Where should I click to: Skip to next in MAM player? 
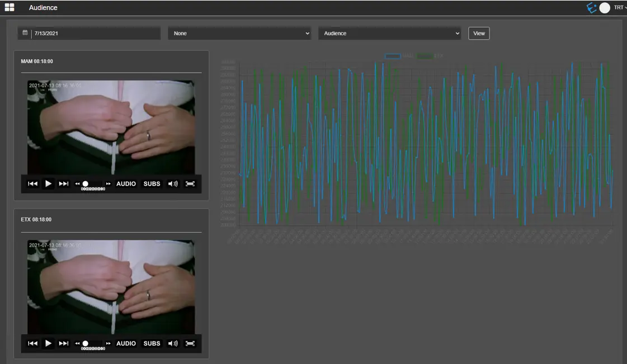coord(64,183)
